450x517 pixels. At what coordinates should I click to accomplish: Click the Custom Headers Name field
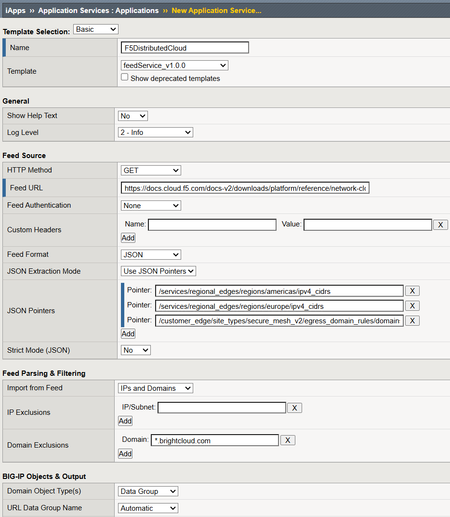pos(212,225)
